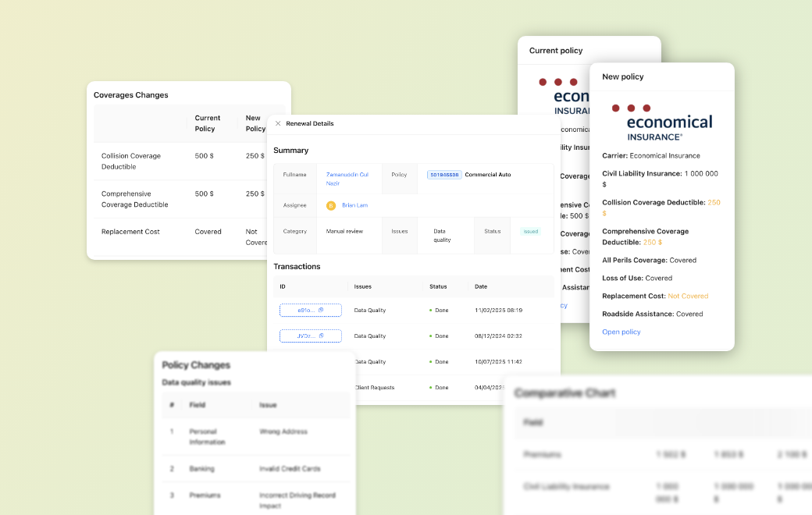Click the Status column header in Transactions
Screen dimensions: 812x515
point(438,286)
